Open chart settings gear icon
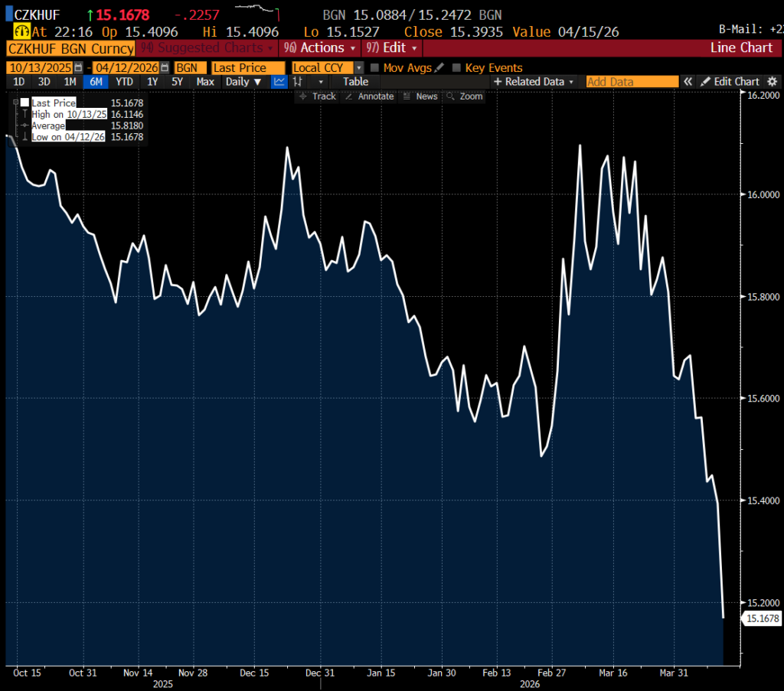This screenshot has width=784, height=691. [772, 82]
